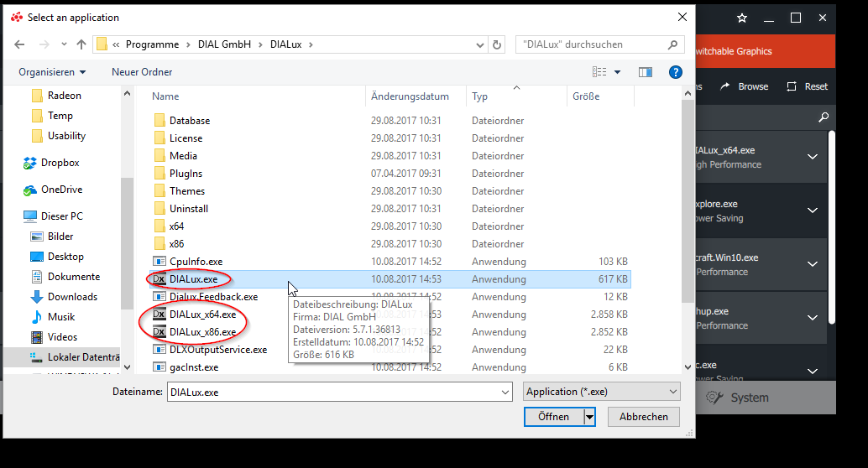Screen dimensions: 868x468
Task: Toggle the preview pane
Action: coord(646,72)
